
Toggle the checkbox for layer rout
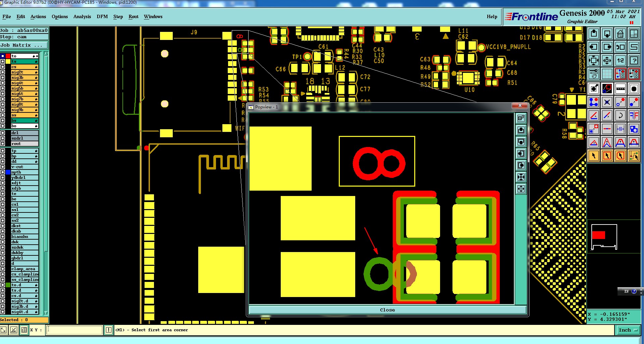point(3,144)
